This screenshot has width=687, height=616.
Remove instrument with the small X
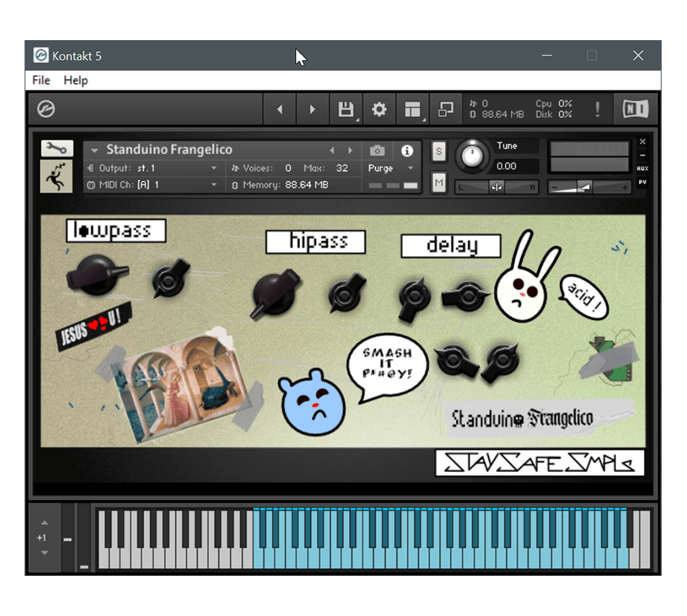tap(642, 142)
